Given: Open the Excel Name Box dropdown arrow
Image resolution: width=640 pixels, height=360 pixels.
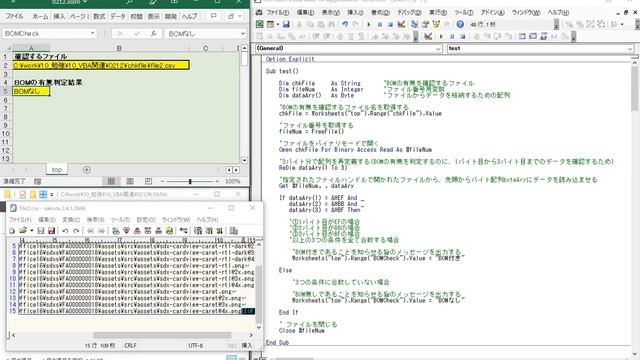Looking at the screenshot, I should tap(93, 33).
